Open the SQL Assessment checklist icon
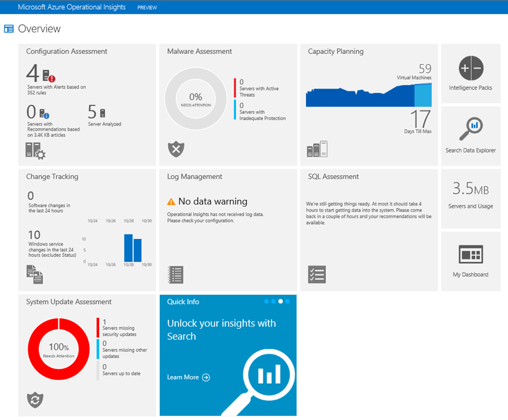This screenshot has height=420, width=508. (x=317, y=275)
